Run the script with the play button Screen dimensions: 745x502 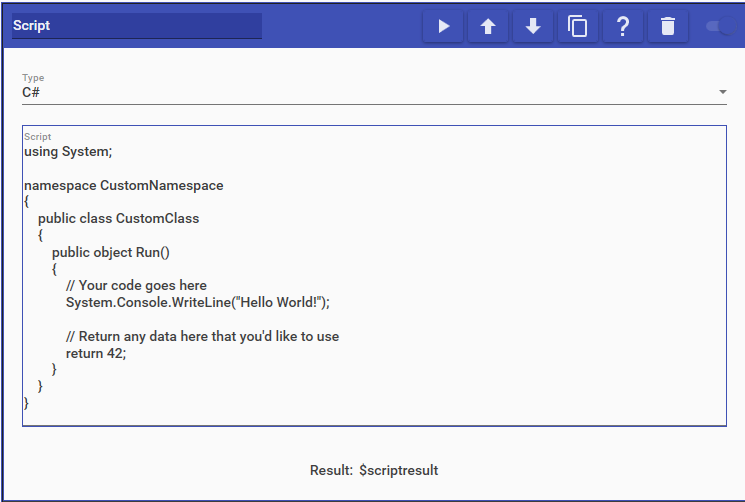443,27
